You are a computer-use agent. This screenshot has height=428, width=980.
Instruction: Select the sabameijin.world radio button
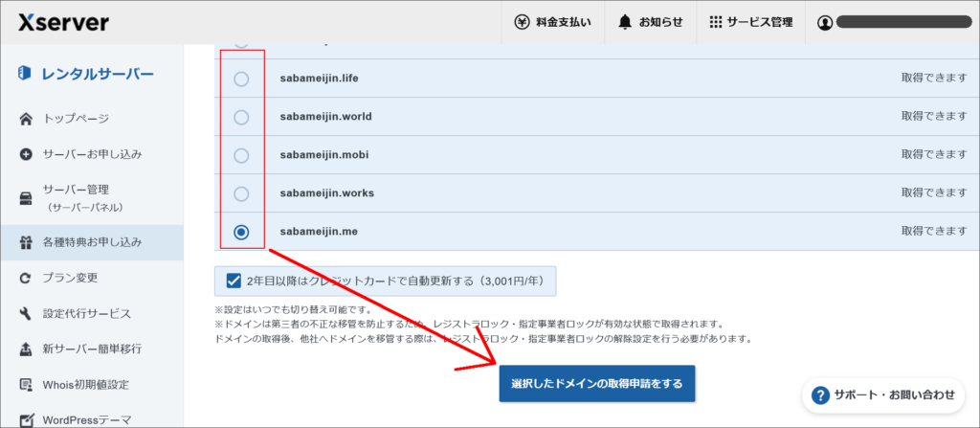pos(240,117)
